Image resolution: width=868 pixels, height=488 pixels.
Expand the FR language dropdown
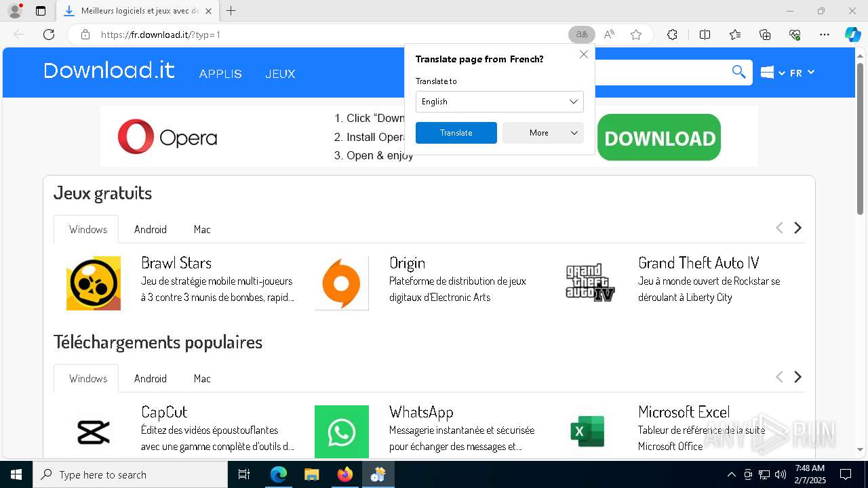point(802,73)
